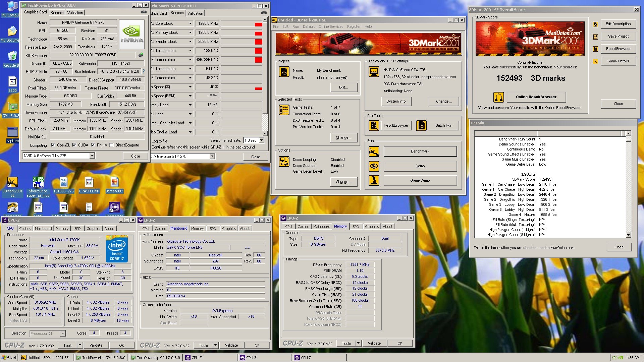
Task: Click the GPU name field in GPU-Z
Action: click(x=83, y=22)
